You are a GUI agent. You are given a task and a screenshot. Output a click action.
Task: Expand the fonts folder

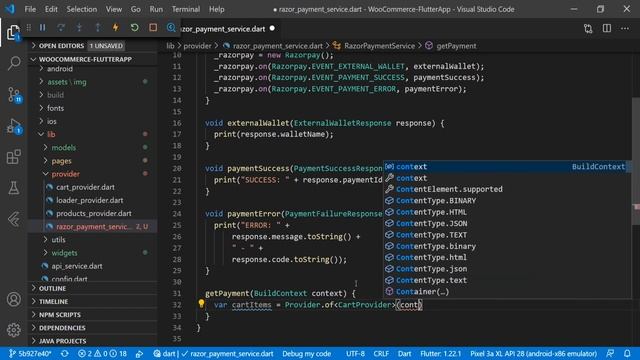[93, 108]
